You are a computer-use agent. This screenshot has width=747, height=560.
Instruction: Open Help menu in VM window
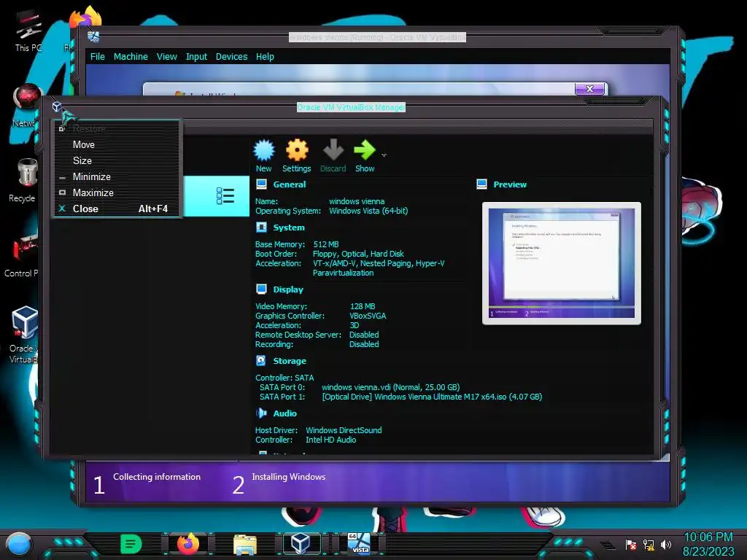[x=265, y=57]
